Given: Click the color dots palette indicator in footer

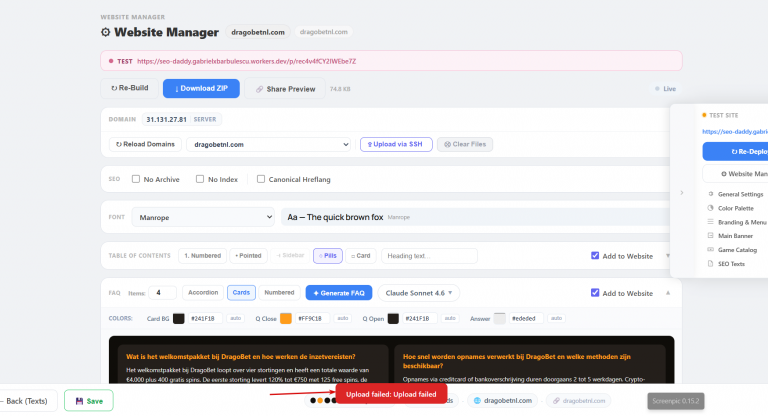Looking at the screenshot, I should [x=323, y=401].
